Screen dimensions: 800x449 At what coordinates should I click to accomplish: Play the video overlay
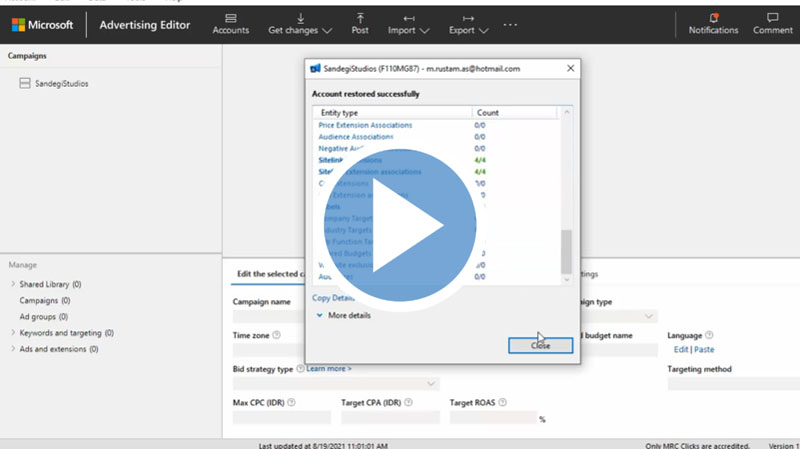click(399, 225)
